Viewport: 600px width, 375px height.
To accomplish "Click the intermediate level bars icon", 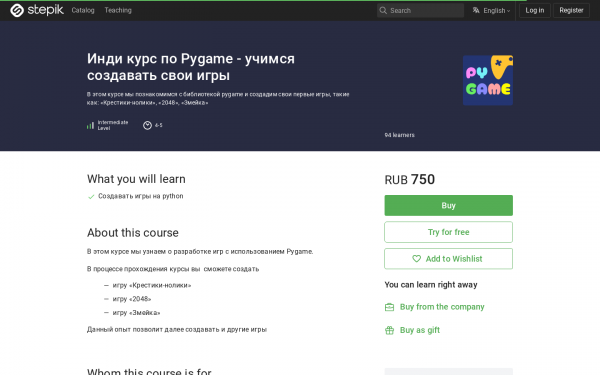I will coord(90,126).
